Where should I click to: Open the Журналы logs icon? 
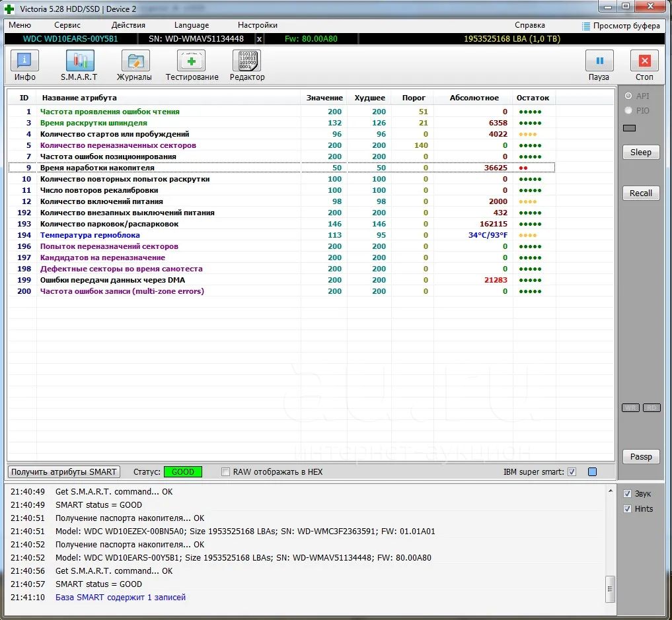tap(135, 61)
